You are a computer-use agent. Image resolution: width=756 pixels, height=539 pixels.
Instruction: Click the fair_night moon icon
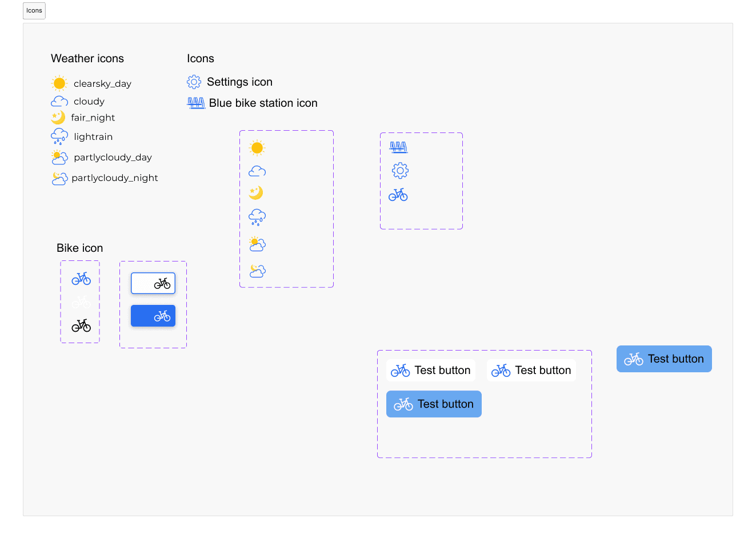58,117
